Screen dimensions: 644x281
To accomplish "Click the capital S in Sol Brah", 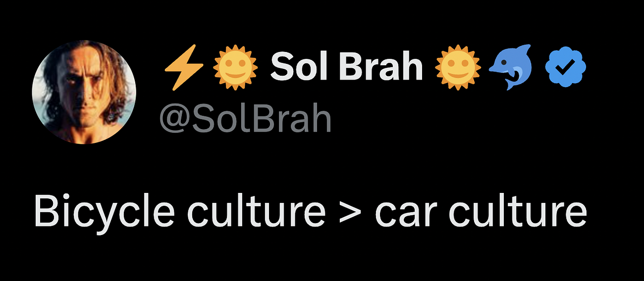I will coord(282,67).
